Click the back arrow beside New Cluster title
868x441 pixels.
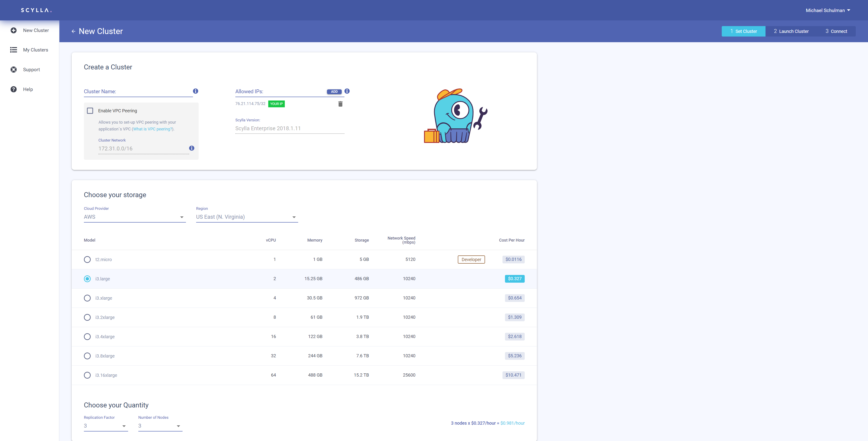click(x=73, y=31)
